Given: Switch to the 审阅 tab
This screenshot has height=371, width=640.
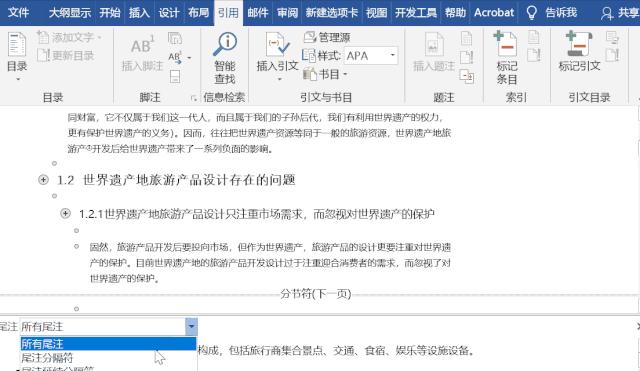Looking at the screenshot, I should coord(287,13).
